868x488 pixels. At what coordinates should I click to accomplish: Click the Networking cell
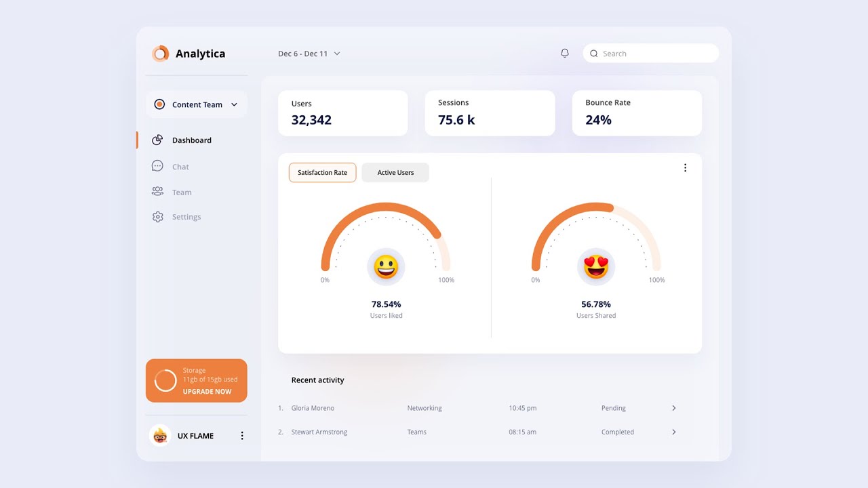(425, 408)
